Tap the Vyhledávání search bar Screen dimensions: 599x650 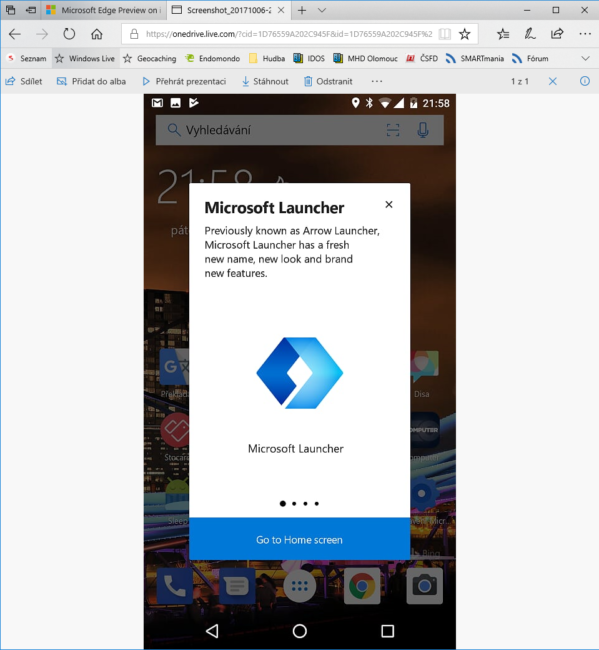click(x=300, y=130)
